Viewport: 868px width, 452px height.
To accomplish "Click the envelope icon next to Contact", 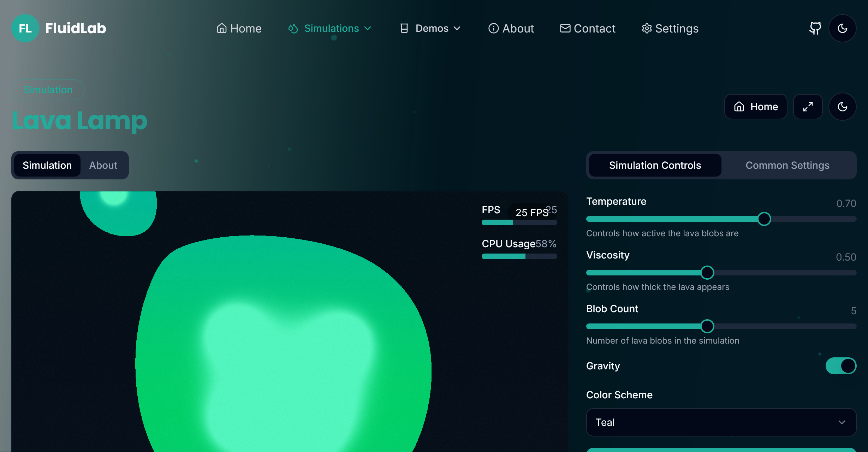I will [x=565, y=28].
